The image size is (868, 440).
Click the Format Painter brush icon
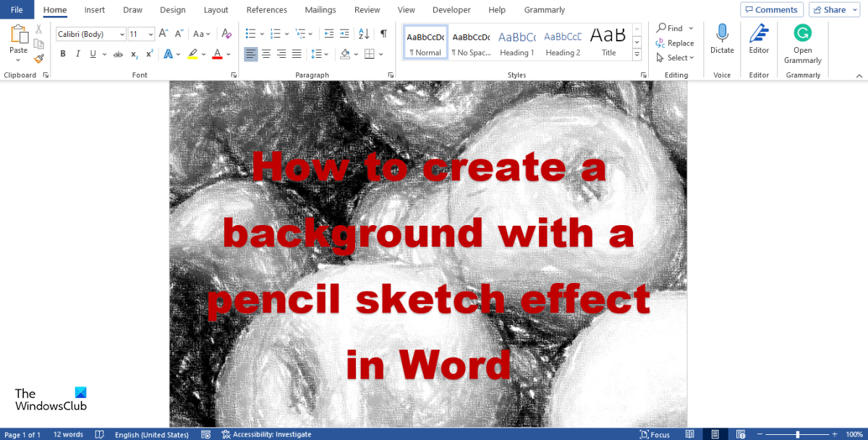pos(39,59)
